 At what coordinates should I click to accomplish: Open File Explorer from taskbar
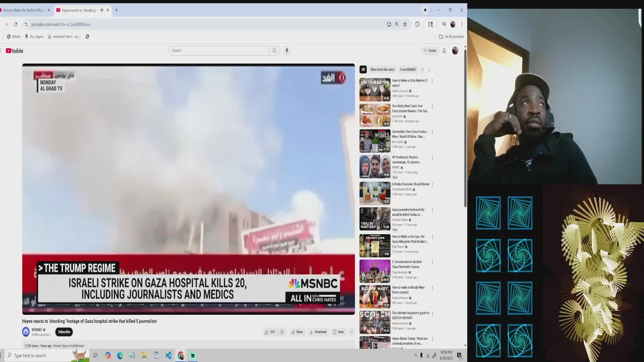tap(144, 355)
